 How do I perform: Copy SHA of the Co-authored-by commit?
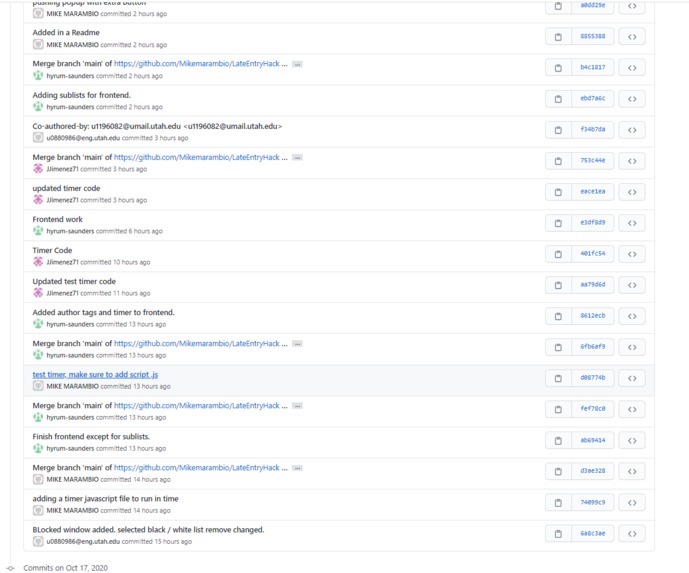[558, 130]
